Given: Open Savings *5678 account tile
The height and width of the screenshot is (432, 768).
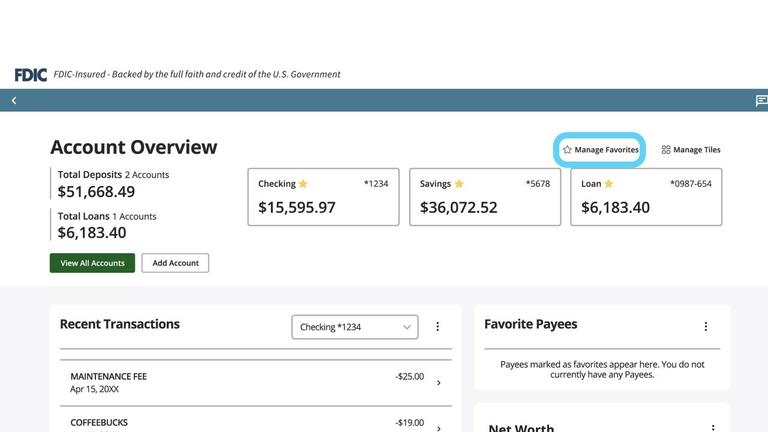Looking at the screenshot, I should pyautogui.click(x=485, y=197).
